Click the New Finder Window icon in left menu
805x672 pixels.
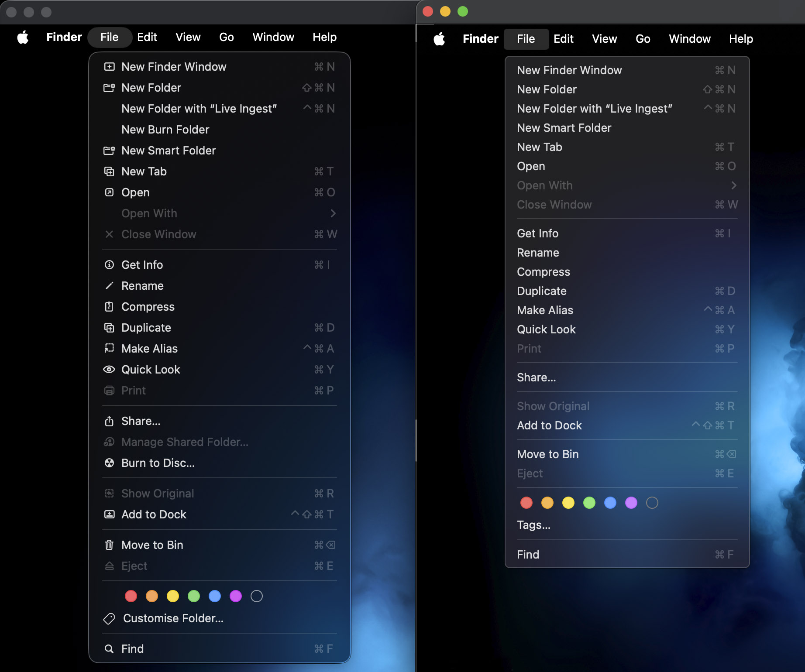coord(109,67)
